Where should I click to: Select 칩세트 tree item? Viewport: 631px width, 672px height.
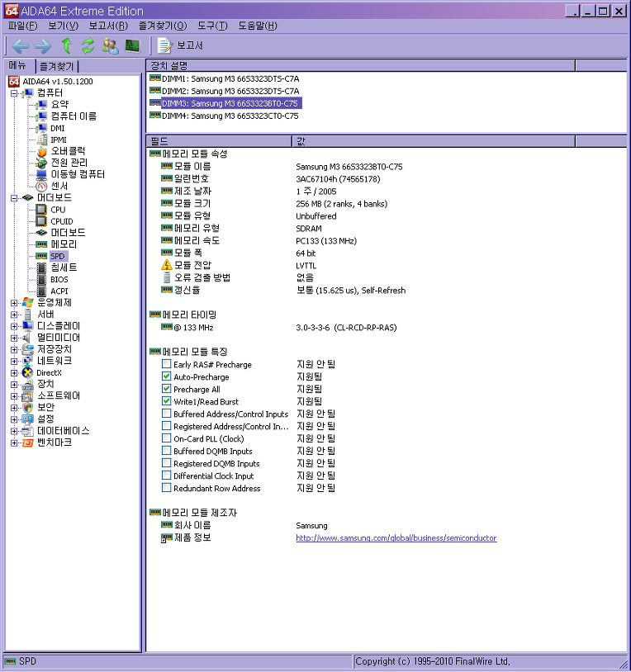point(64,267)
